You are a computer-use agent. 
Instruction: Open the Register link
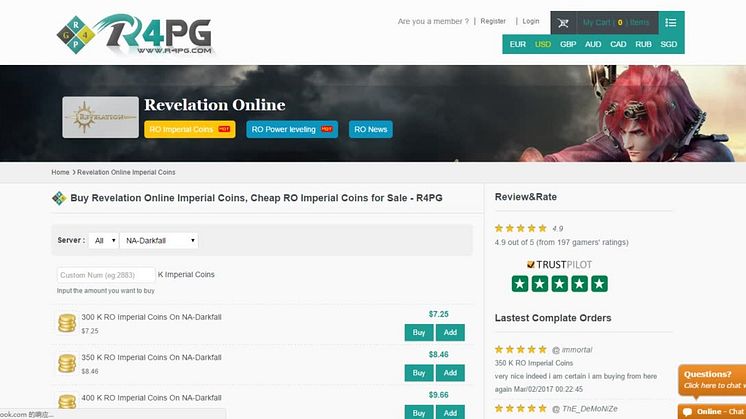tap(493, 21)
